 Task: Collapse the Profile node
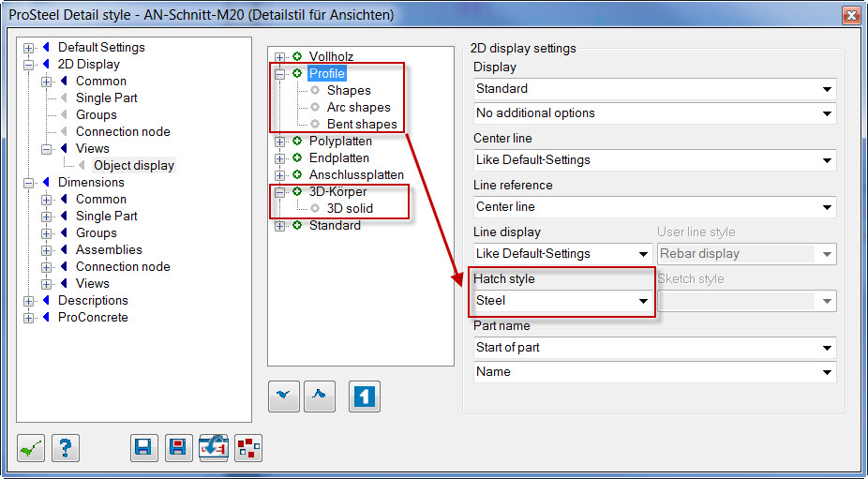280,74
